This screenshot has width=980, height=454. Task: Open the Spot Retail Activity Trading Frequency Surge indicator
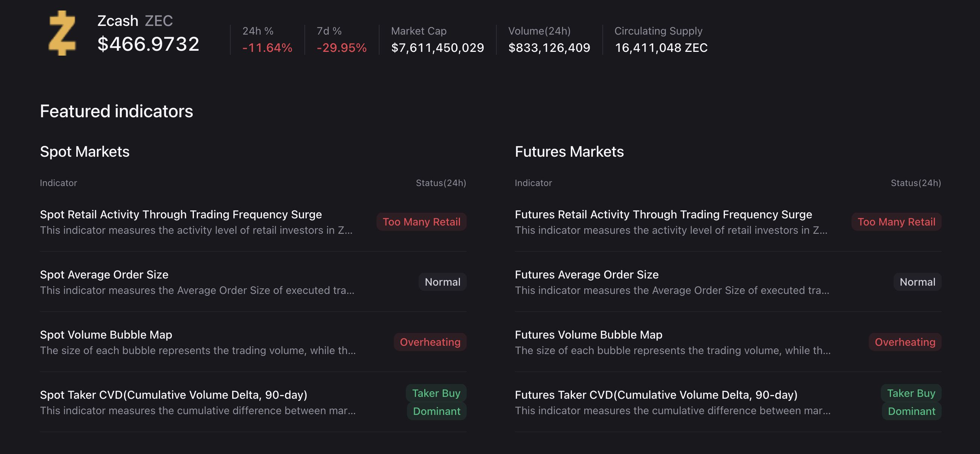[x=181, y=214]
